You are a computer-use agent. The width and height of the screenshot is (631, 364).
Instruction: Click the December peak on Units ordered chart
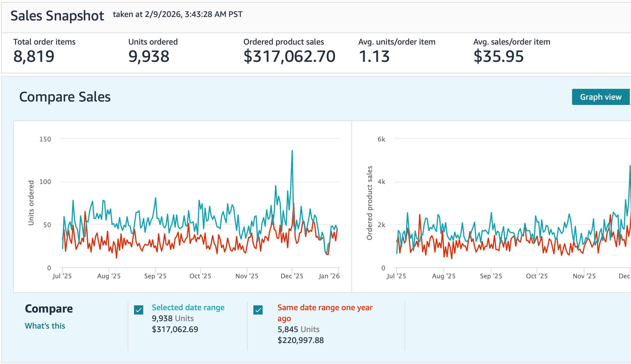click(x=292, y=151)
